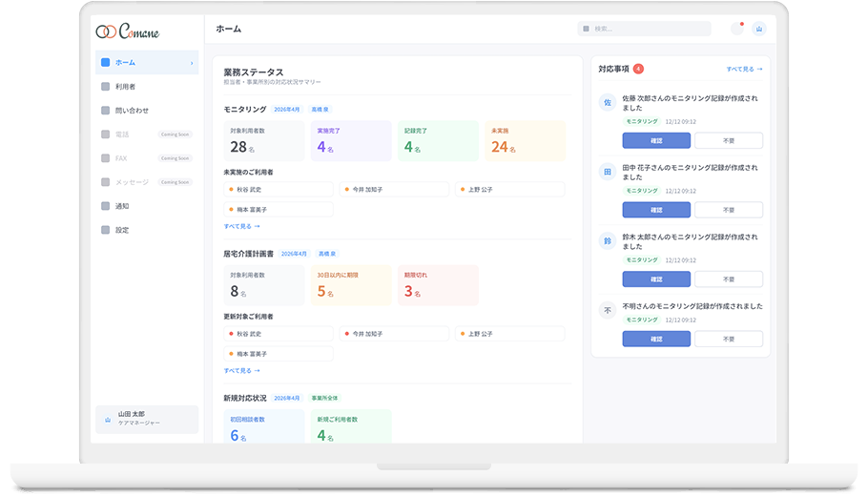
Task: Select the 記録完了 4名 card
Action: coord(438,141)
